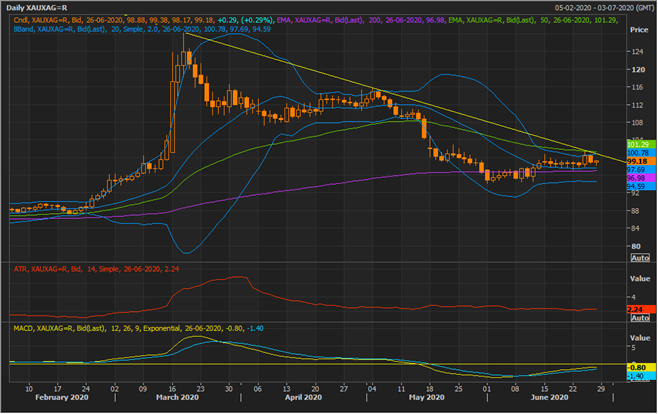The image size is (658, 414).
Task: Click the 88 tick on the price axis
Action: [x=636, y=211]
